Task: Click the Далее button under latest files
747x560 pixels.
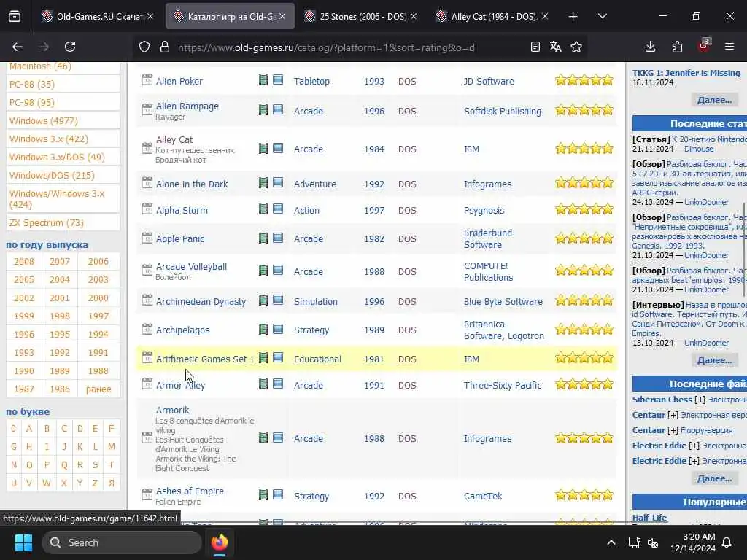Action: tap(714, 478)
